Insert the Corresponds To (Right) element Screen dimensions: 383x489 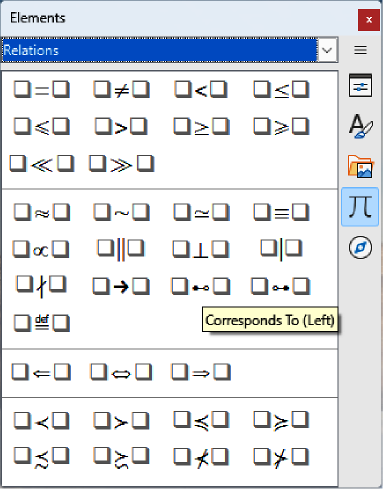[281, 286]
